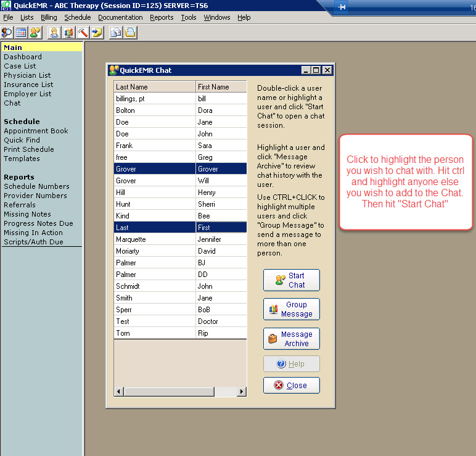Open Print Schedule in the sidebar
Viewport: 476px width, 456px height.
click(29, 149)
